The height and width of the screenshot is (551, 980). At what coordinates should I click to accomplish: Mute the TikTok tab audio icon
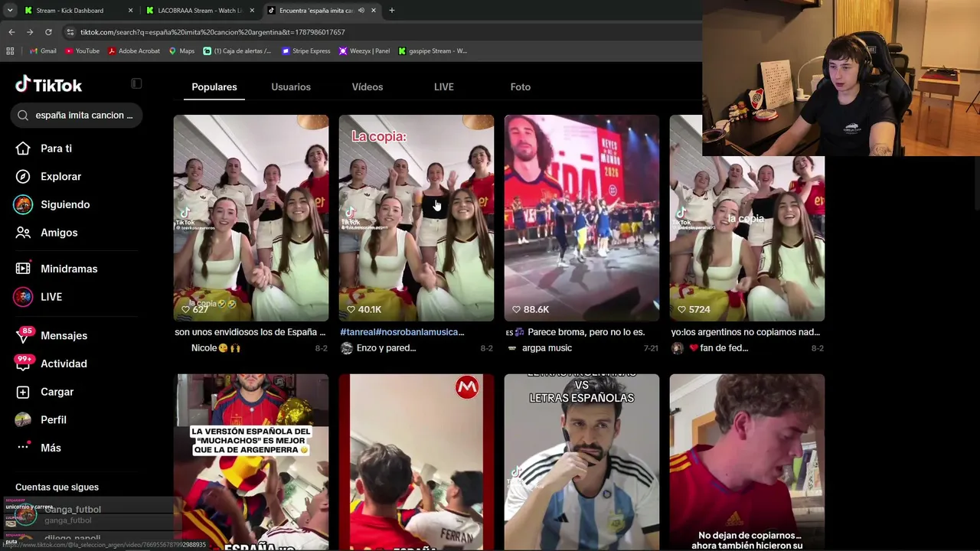tap(361, 11)
